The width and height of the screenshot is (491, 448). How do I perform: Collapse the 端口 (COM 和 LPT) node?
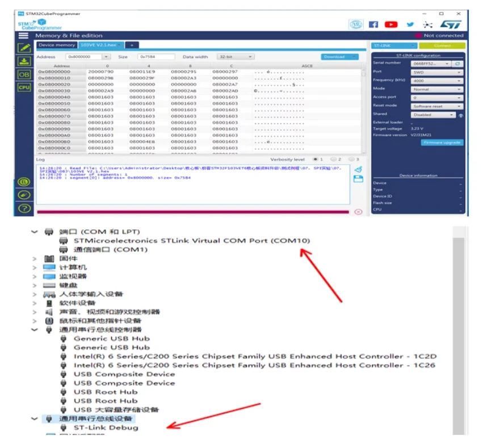click(x=35, y=232)
